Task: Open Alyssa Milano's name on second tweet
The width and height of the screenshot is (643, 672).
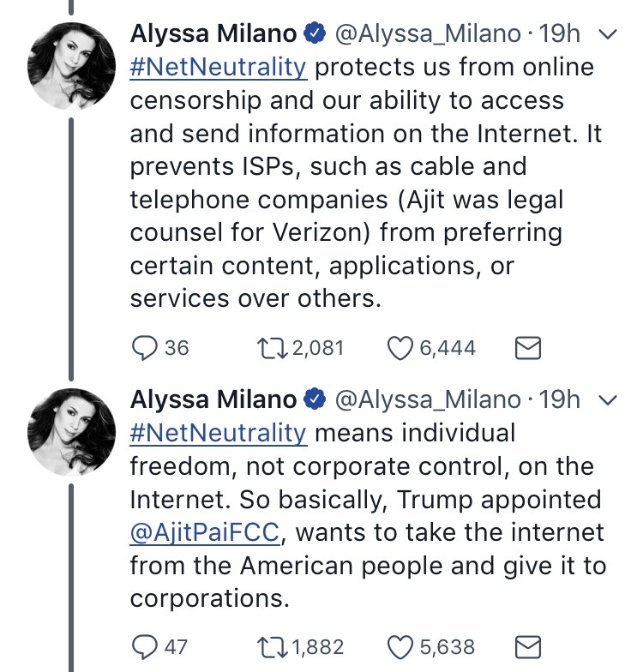Action: coord(213,400)
